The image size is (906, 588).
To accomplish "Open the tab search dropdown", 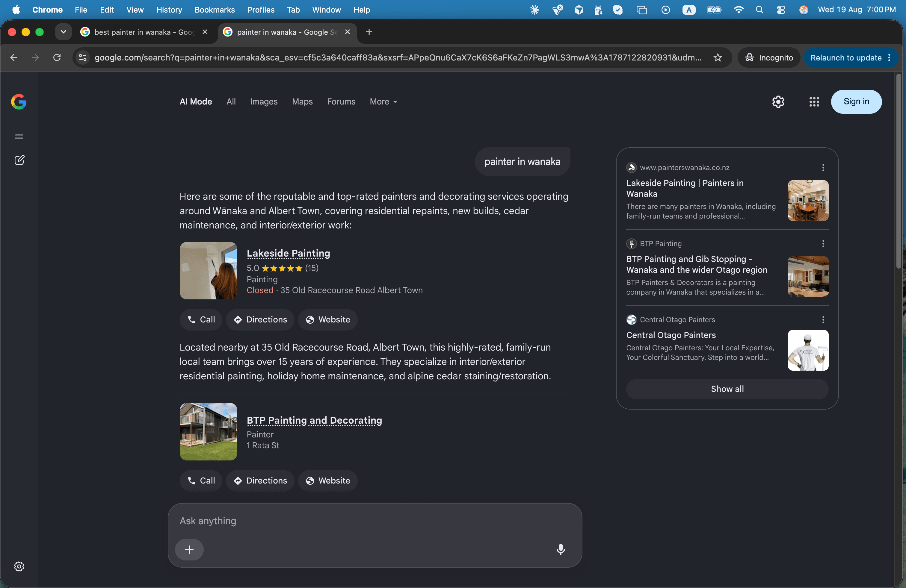I will [63, 32].
